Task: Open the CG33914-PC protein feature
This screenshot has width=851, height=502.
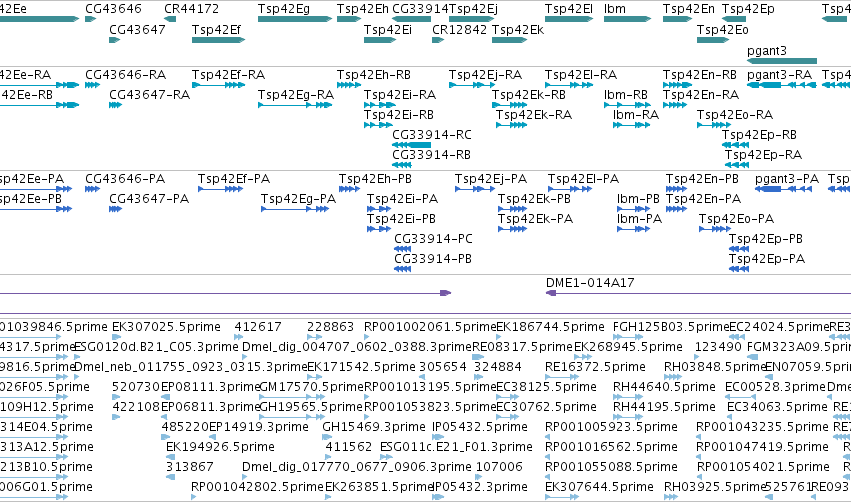Action: (x=402, y=249)
